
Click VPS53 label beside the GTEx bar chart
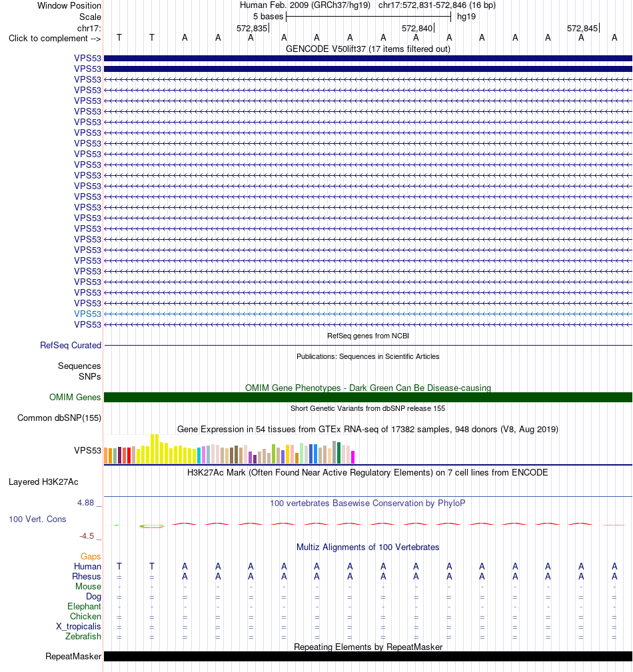pyautogui.click(x=87, y=450)
